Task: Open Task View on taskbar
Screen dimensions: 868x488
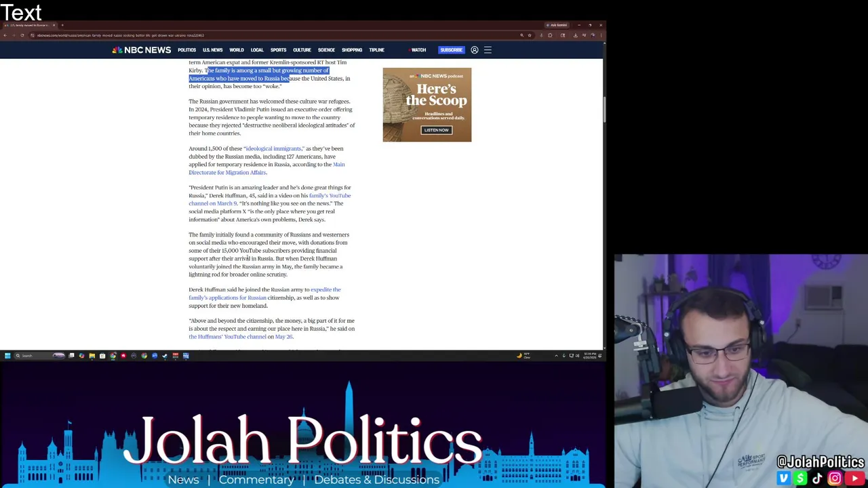Action: [x=71, y=356]
